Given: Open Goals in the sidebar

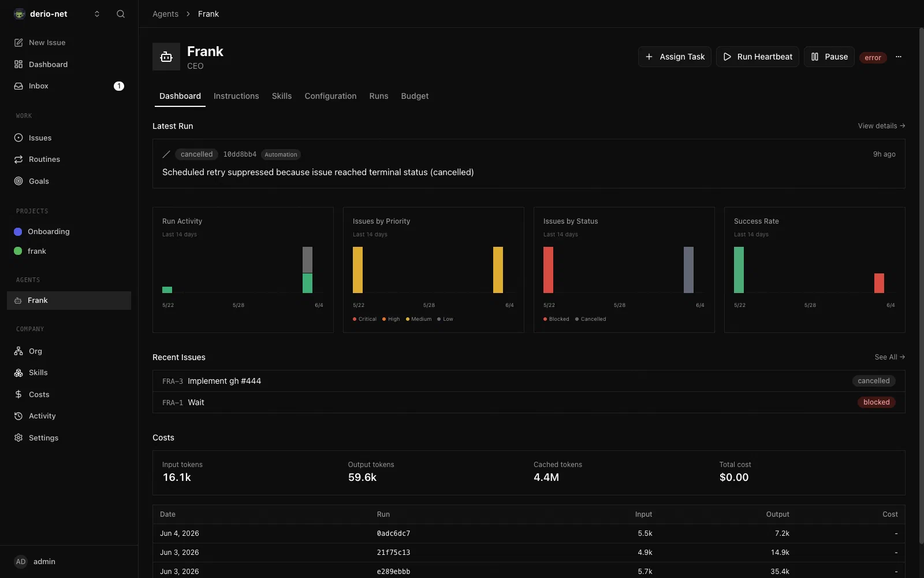Looking at the screenshot, I should [69, 181].
